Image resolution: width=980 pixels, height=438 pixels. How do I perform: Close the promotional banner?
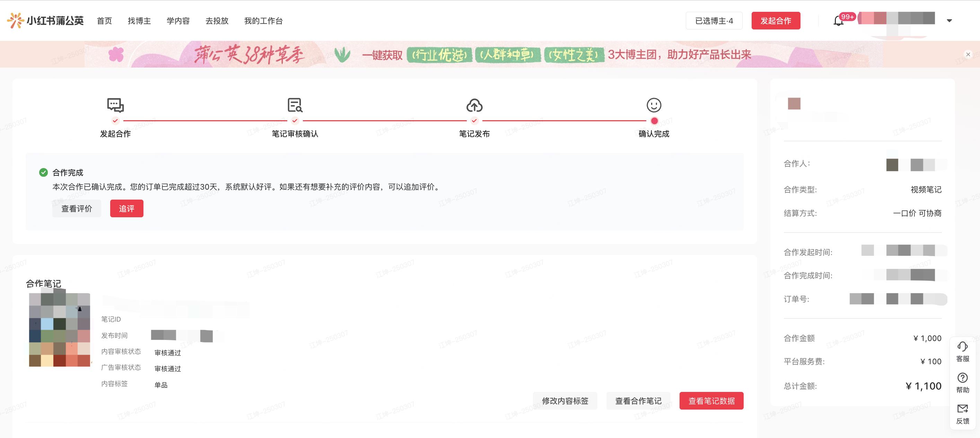click(x=968, y=54)
